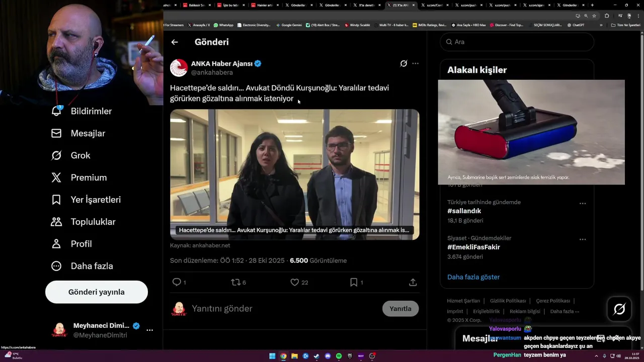Screen dimensions: 644x362
Task: Open Steam from the taskbar
Action: 316,356
